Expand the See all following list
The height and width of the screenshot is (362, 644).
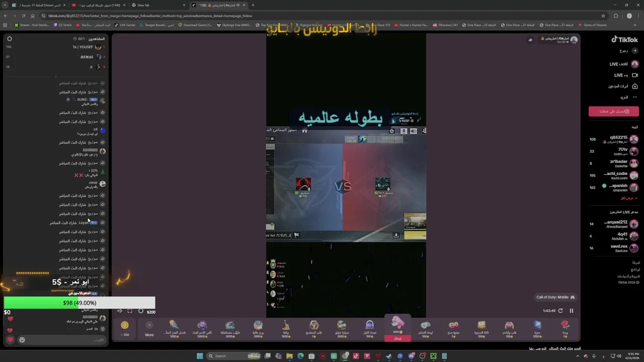point(628,198)
